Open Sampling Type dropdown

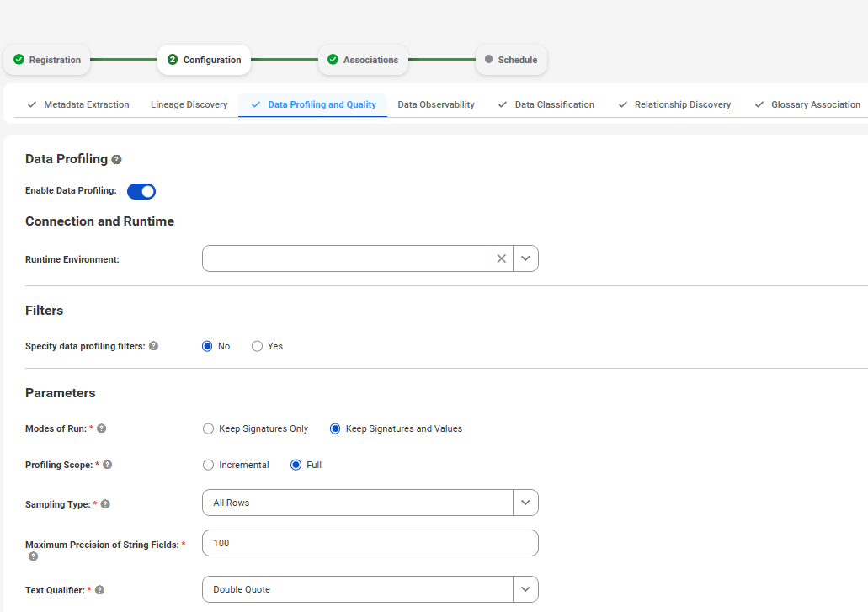click(x=525, y=503)
